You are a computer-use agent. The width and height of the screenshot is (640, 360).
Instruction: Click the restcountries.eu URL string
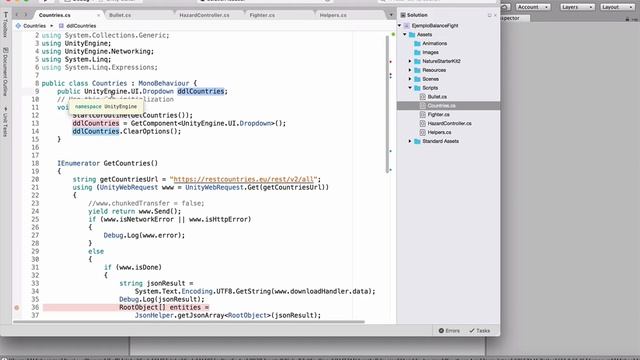click(x=245, y=179)
